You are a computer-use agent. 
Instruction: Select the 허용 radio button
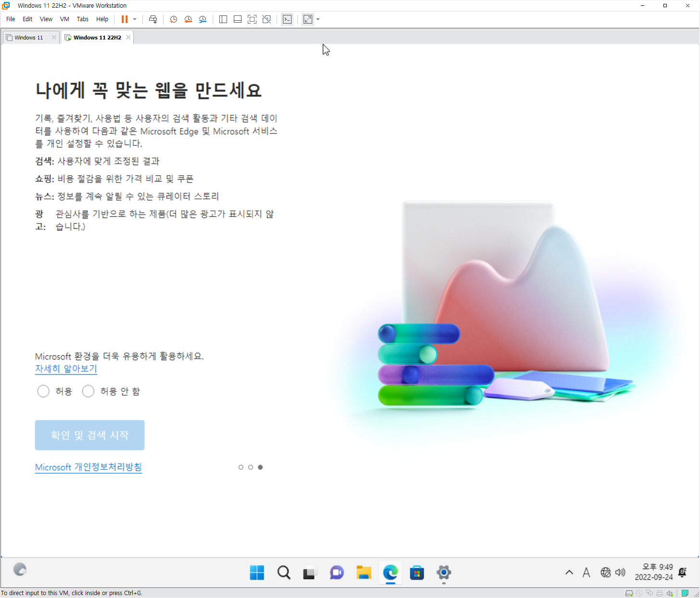43,391
